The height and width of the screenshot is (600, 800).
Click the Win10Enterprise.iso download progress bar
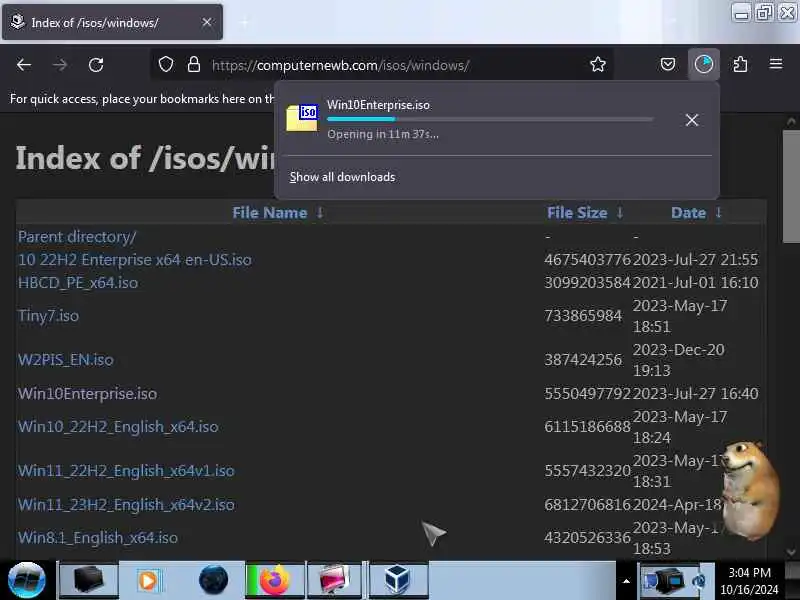tap(490, 119)
